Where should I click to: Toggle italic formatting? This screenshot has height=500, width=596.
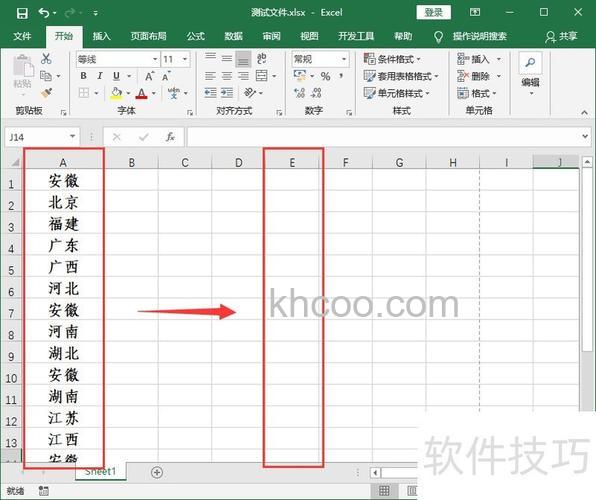point(100,76)
